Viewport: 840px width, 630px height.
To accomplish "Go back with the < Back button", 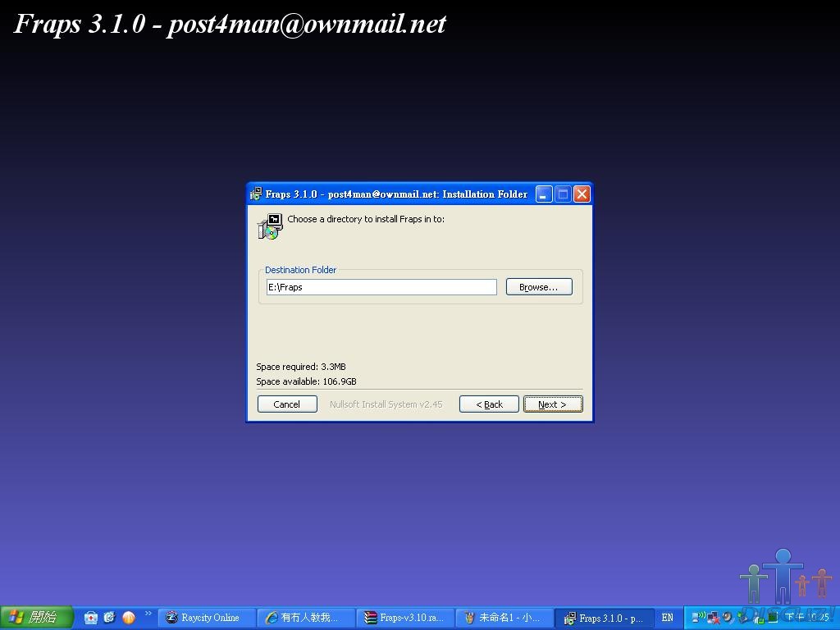I will click(x=489, y=404).
